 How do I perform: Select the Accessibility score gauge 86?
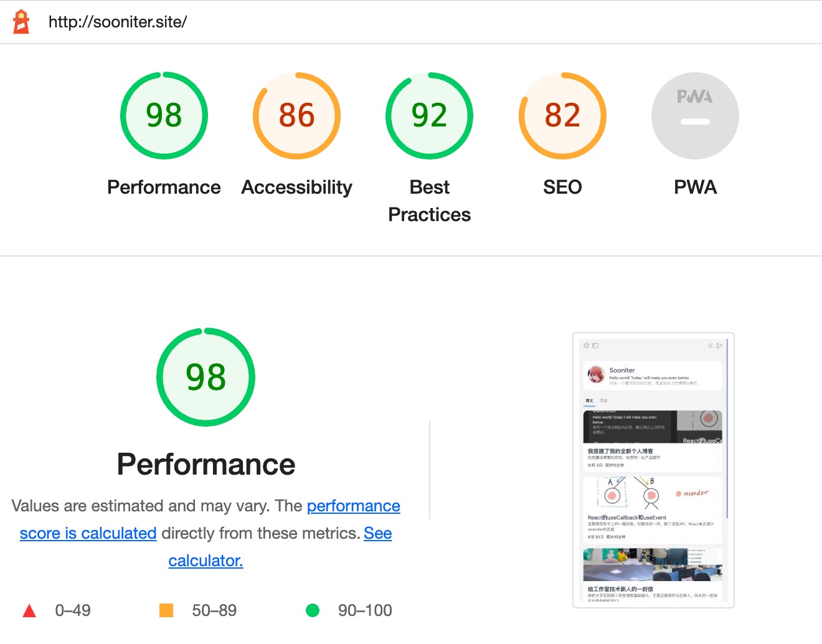pos(296,116)
